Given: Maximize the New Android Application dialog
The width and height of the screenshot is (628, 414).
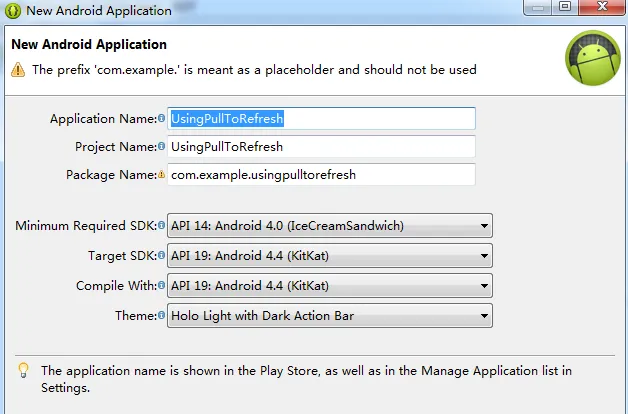Looking at the screenshot, I should click(x=565, y=7).
